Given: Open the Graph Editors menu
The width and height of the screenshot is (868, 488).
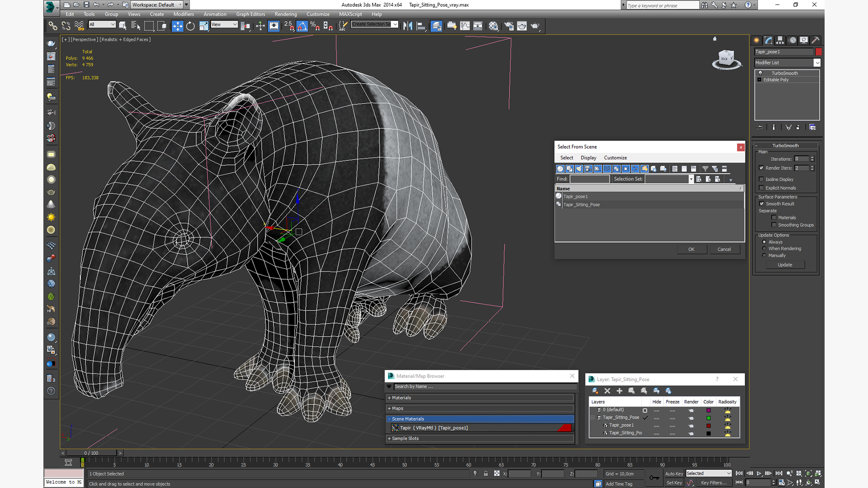Looking at the screenshot, I should click(250, 14).
